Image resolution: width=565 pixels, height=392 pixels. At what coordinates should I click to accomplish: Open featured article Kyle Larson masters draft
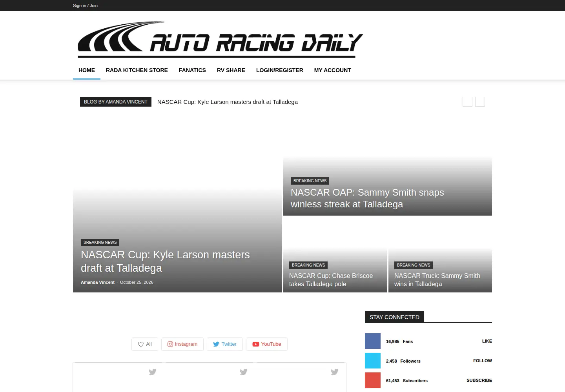(165, 261)
